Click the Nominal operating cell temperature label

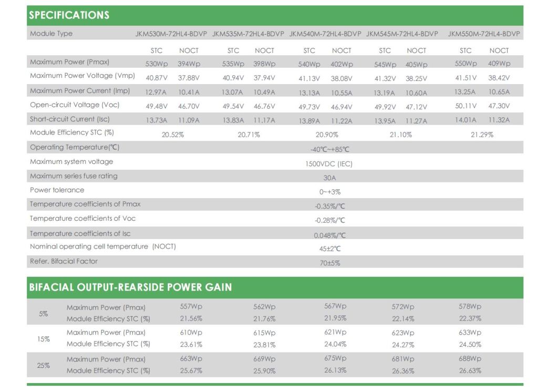(x=103, y=246)
